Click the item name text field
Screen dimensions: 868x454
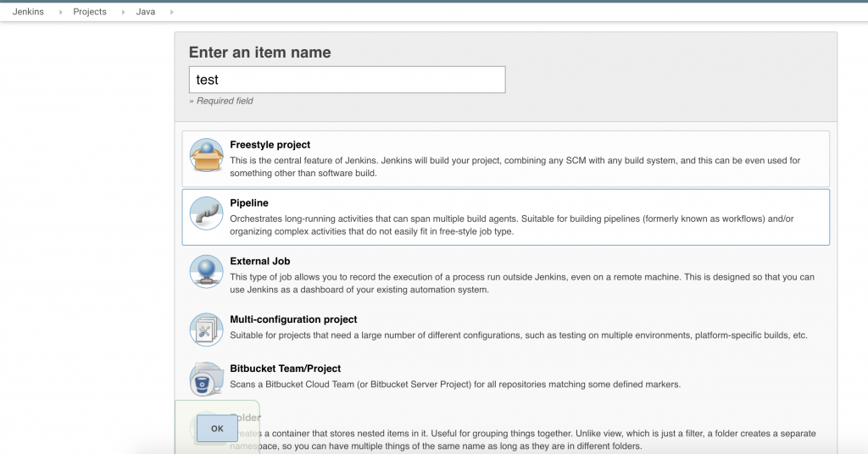click(x=347, y=80)
